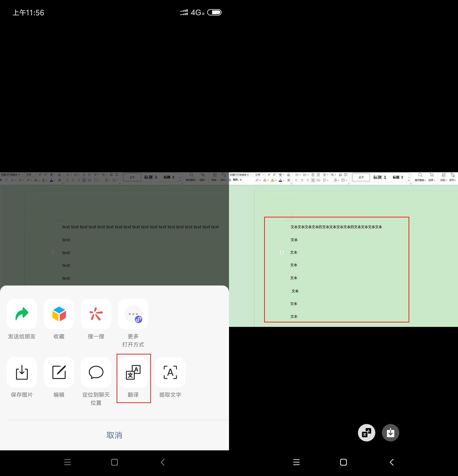Tap the green 发送给朋友 share arrow
458x476 pixels.
(22, 314)
